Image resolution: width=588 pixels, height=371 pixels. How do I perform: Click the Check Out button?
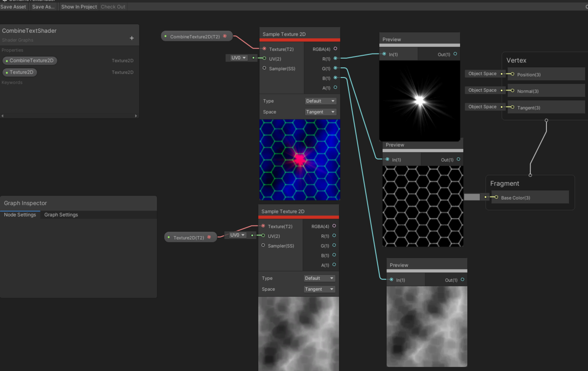pyautogui.click(x=113, y=7)
